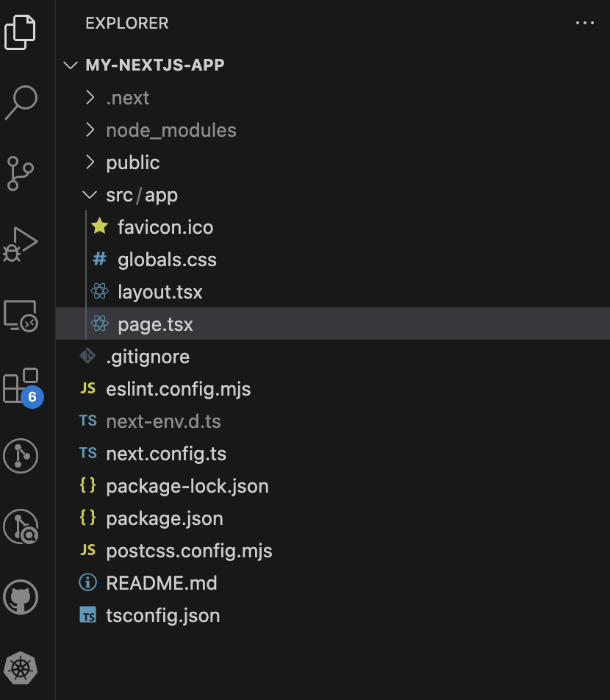
Task: Expand the .next folder
Action: [90, 97]
